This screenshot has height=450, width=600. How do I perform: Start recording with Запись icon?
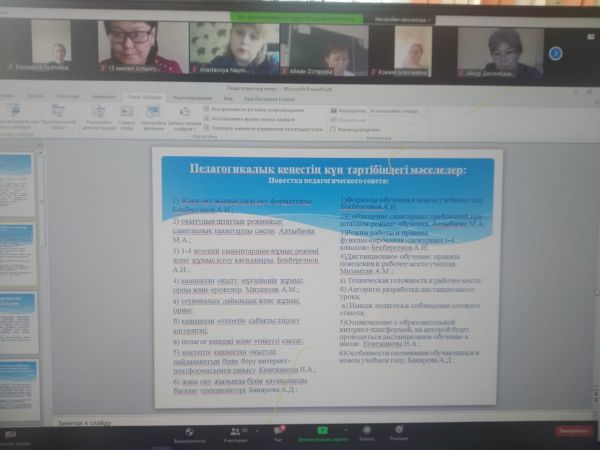[x=367, y=432]
